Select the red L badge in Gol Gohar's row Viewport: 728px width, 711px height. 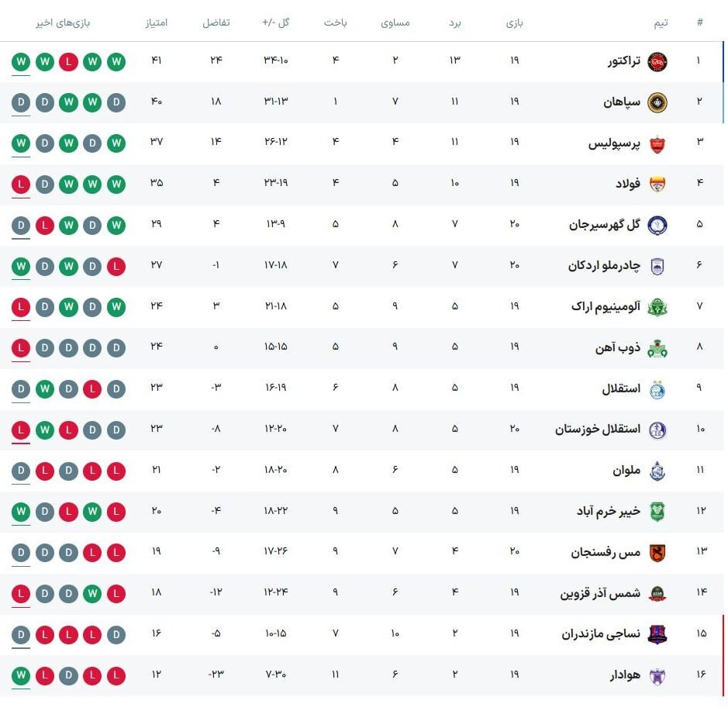point(45,225)
